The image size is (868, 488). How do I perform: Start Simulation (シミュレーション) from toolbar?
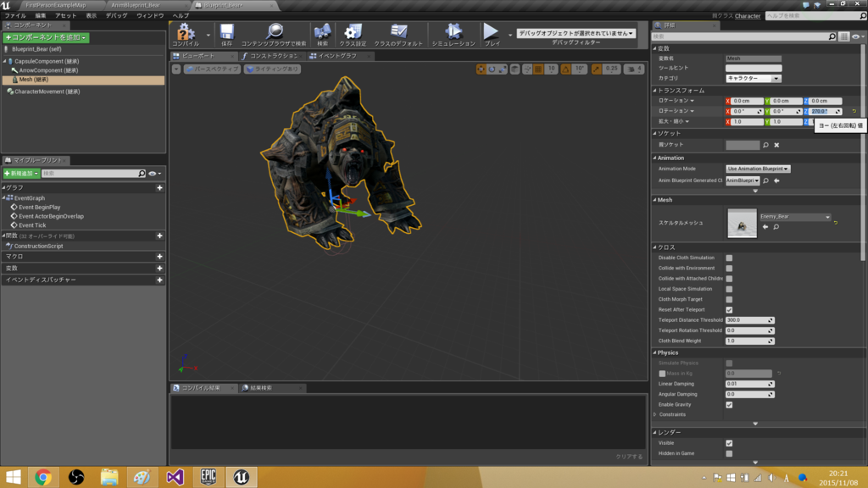(453, 32)
